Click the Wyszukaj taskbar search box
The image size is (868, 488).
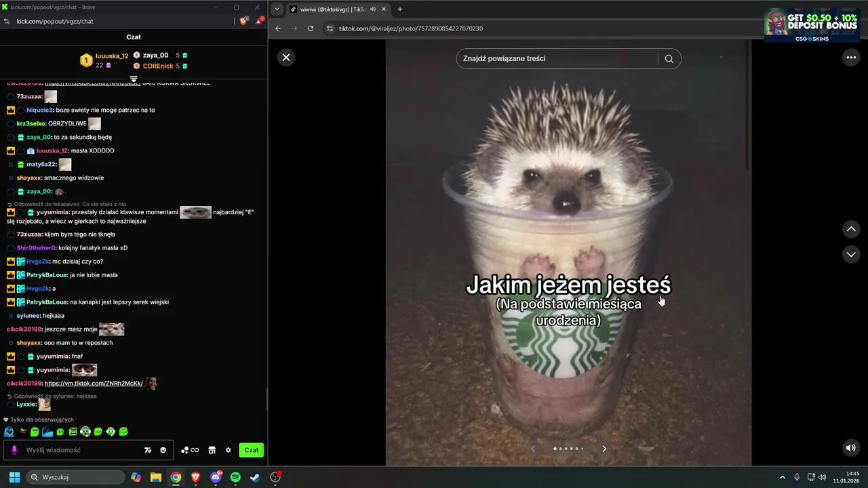point(75,477)
